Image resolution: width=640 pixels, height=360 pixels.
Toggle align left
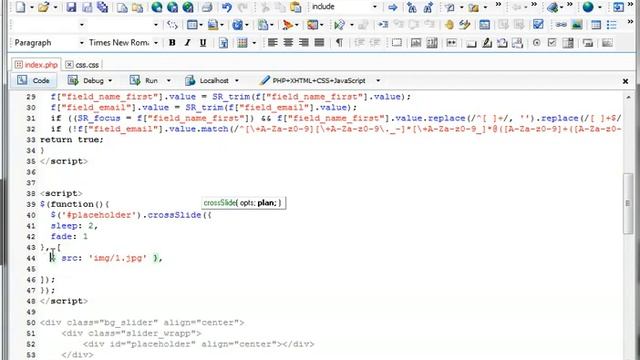point(273,42)
